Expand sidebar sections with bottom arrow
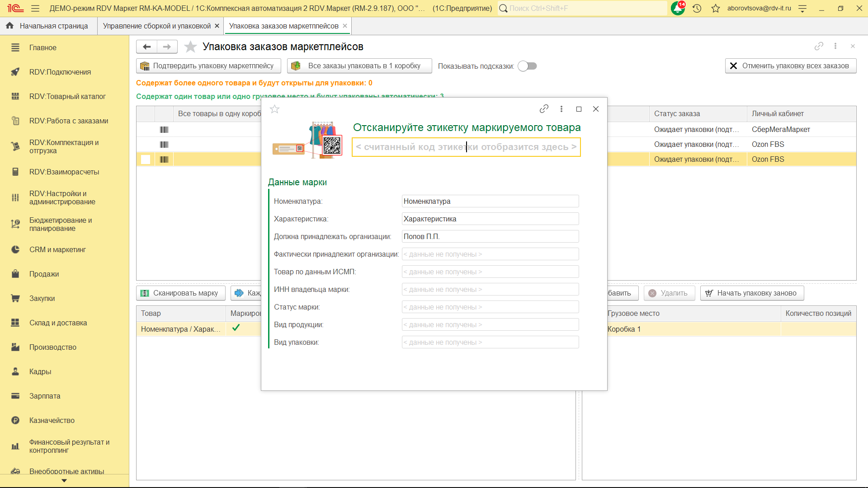This screenshot has width=868, height=488. tap(64, 481)
